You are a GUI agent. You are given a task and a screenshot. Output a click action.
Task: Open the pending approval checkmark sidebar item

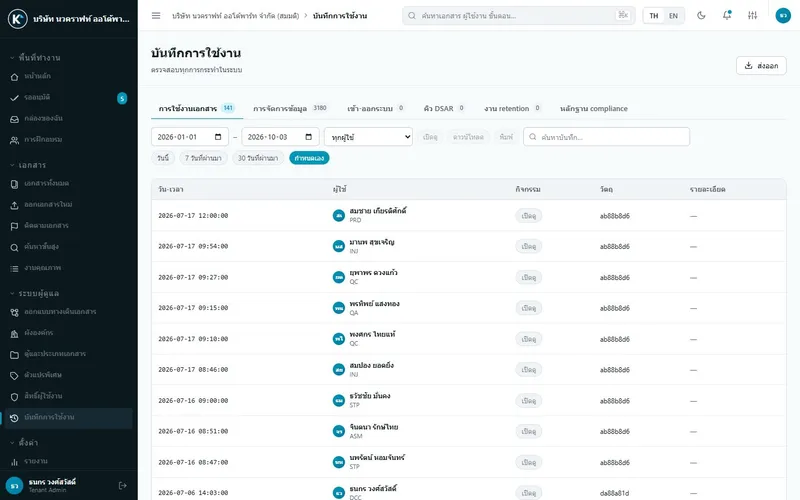pos(14,97)
